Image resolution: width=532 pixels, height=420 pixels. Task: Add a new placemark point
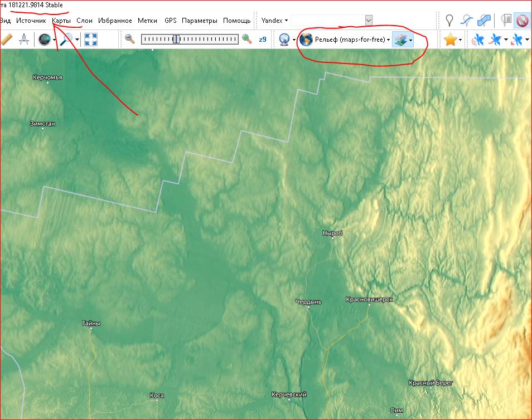pos(449,21)
